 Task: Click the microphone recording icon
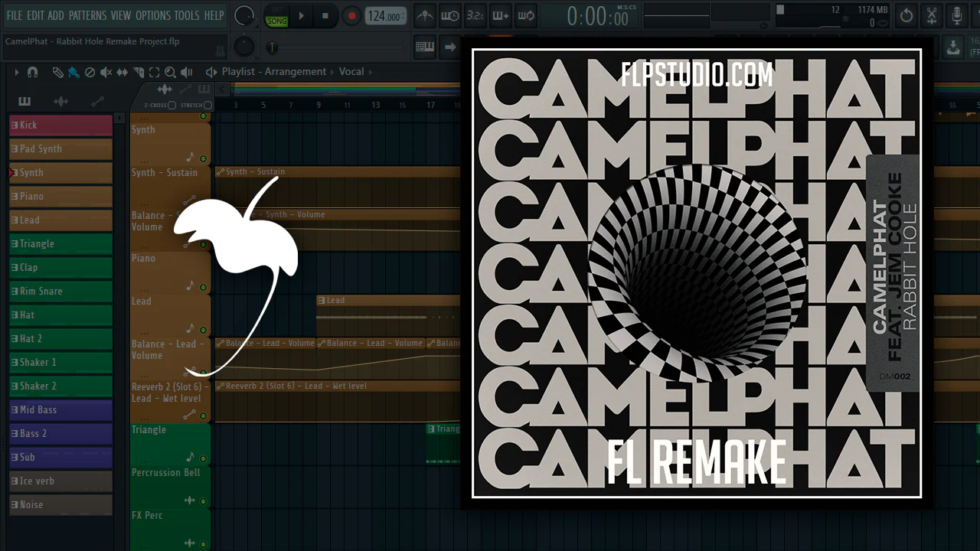957,15
